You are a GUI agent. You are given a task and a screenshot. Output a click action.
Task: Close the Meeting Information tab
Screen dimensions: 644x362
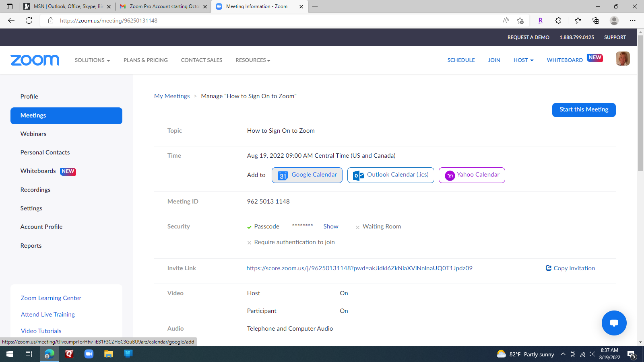(x=301, y=6)
